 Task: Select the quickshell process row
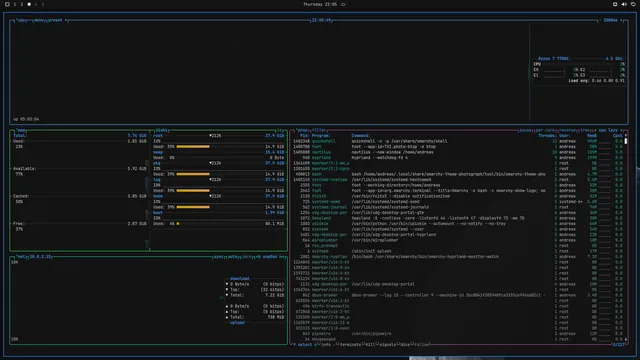coord(459,141)
